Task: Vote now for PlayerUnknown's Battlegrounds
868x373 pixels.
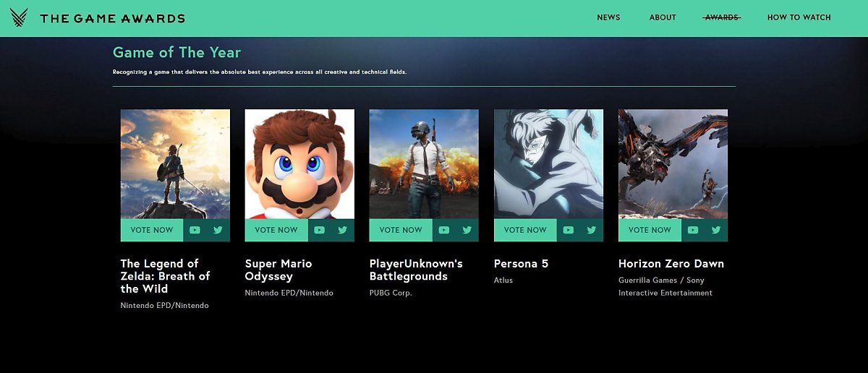Action: pos(401,230)
